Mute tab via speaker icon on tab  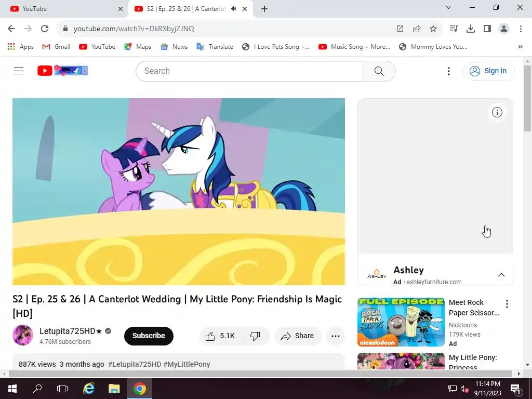(233, 9)
